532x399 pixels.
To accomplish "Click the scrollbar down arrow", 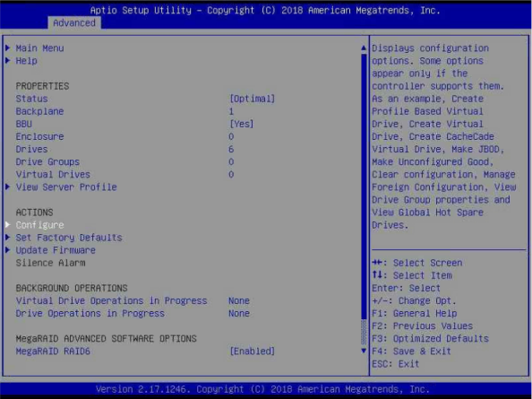I will tap(364, 351).
